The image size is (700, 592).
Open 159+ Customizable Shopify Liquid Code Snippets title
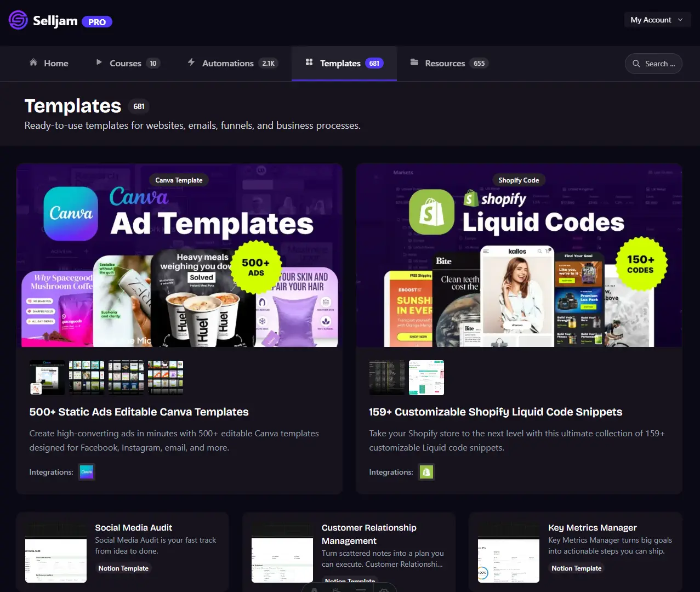(495, 412)
